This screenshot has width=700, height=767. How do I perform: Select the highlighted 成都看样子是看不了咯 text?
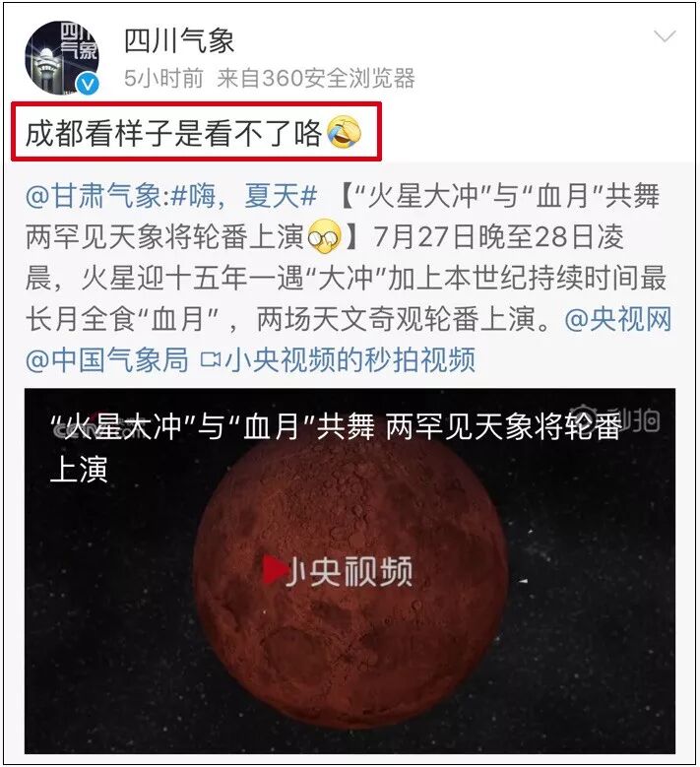point(173,133)
